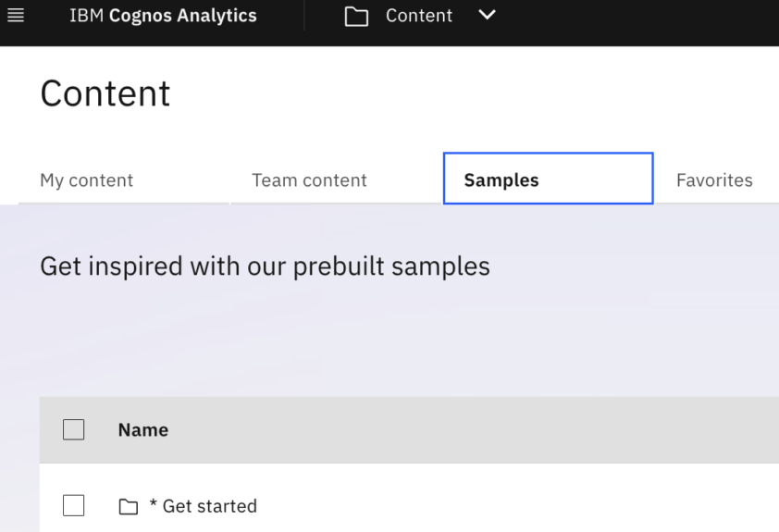Select the Samples tab
The height and width of the screenshot is (532, 779).
(x=501, y=180)
